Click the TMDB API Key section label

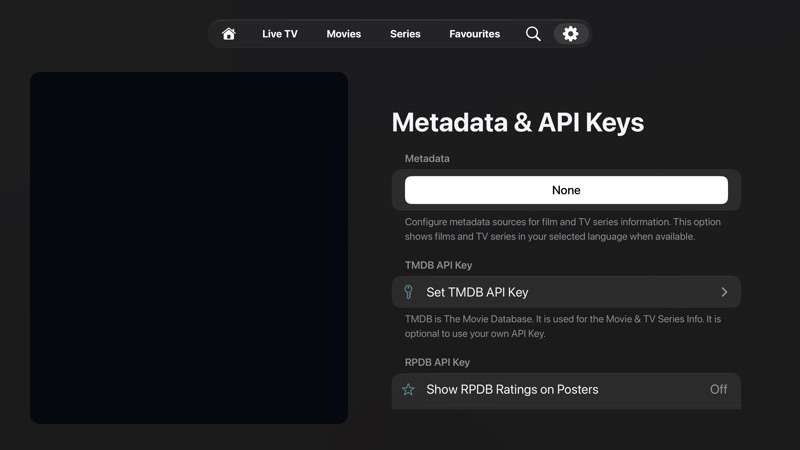tap(438, 265)
